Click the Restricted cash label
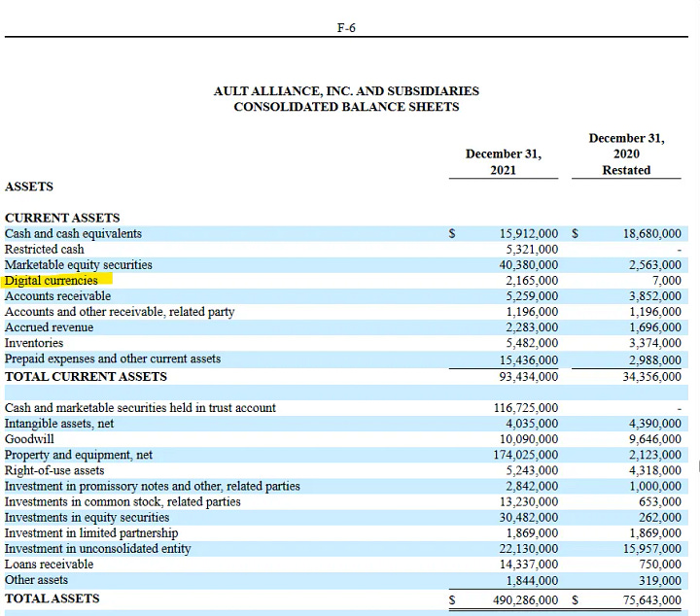700x616 pixels. (x=44, y=250)
